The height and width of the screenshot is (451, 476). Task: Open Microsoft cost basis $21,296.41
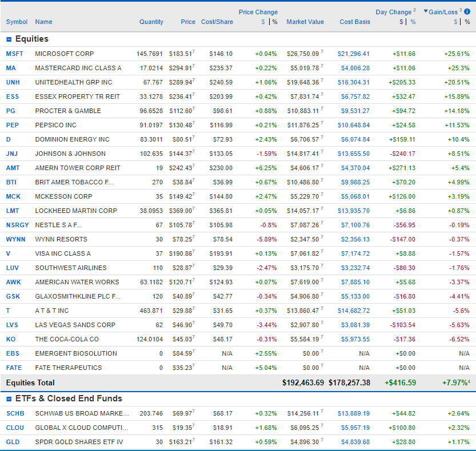pos(354,54)
